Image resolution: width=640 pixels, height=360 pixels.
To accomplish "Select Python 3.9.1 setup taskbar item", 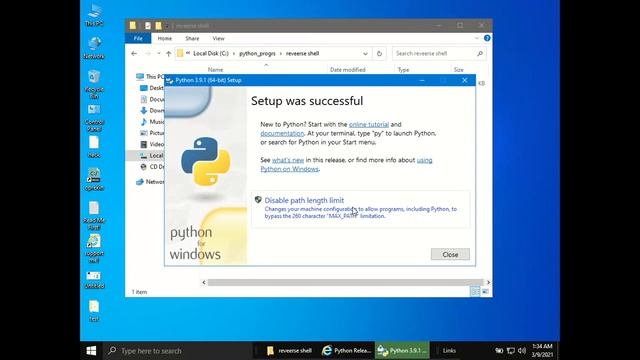I will (402, 351).
